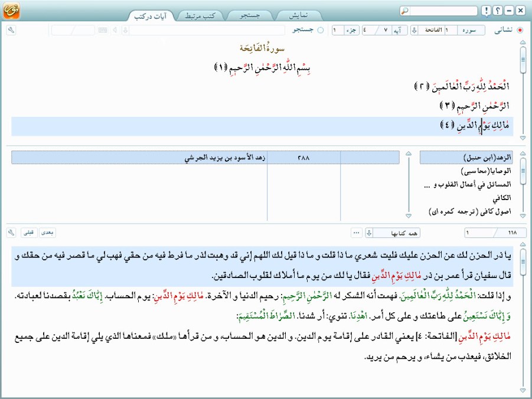
Task: Close the application window
Action: pyautogui.click(x=520, y=11)
